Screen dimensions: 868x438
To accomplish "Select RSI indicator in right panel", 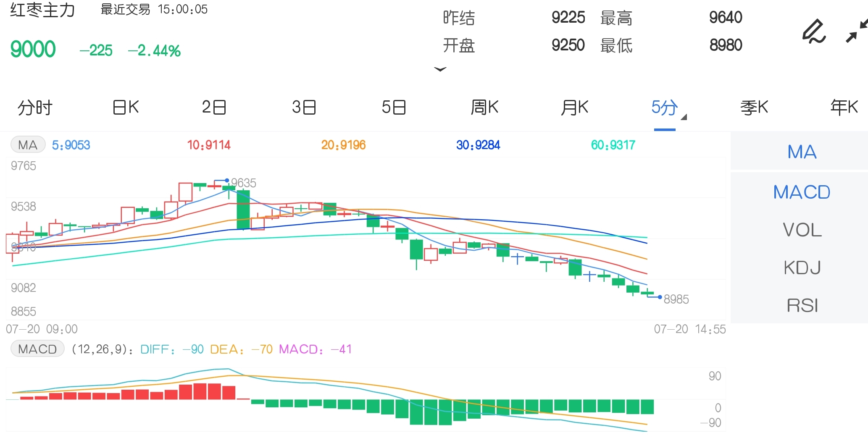I will (802, 305).
